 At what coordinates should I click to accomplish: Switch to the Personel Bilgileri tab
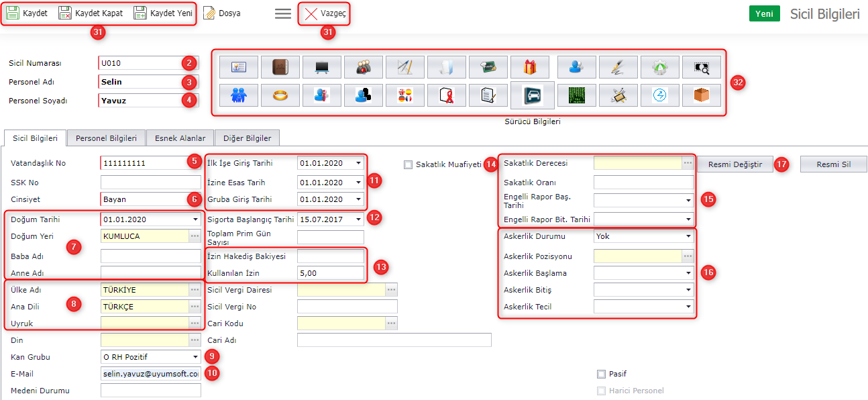[x=106, y=138]
